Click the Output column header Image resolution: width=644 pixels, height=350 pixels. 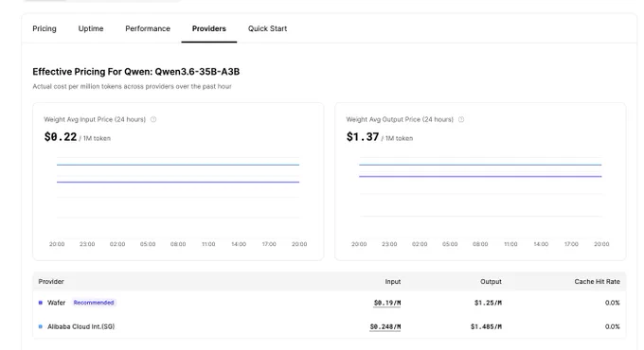(491, 282)
